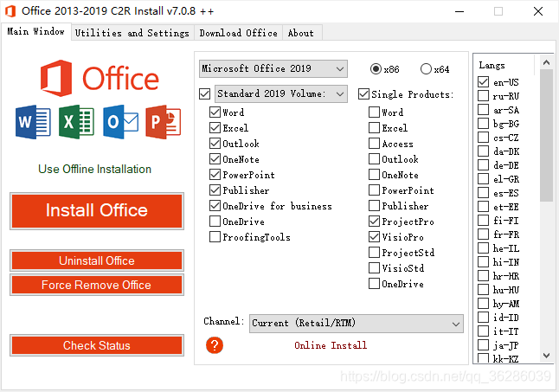The height and width of the screenshot is (392, 559).
Task: Open the Microsoft Office 2019 version dropdown
Action: [273, 68]
